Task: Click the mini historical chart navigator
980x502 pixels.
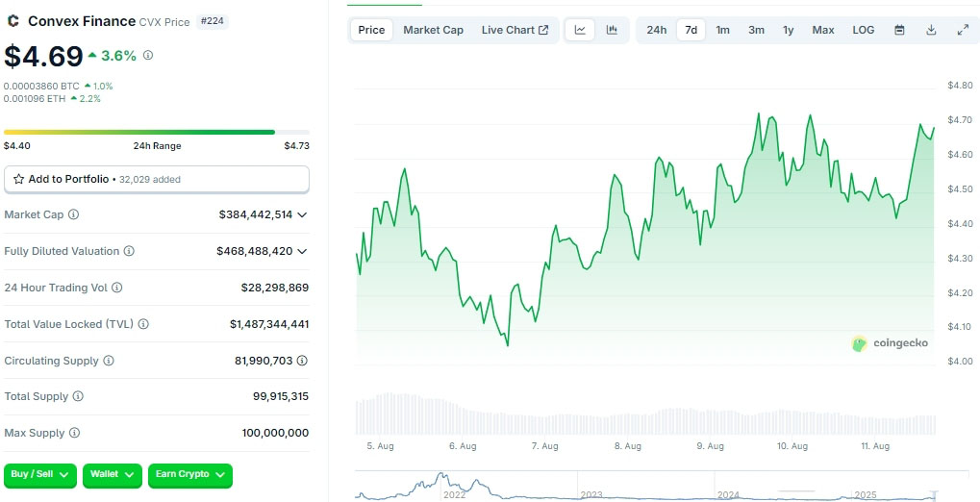Action: pos(645,486)
